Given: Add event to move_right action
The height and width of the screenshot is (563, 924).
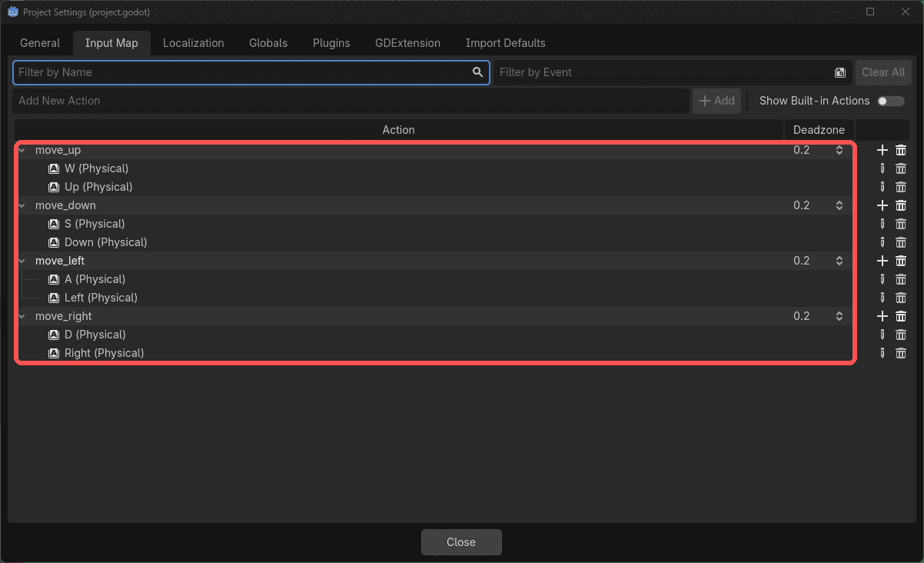Looking at the screenshot, I should point(882,316).
